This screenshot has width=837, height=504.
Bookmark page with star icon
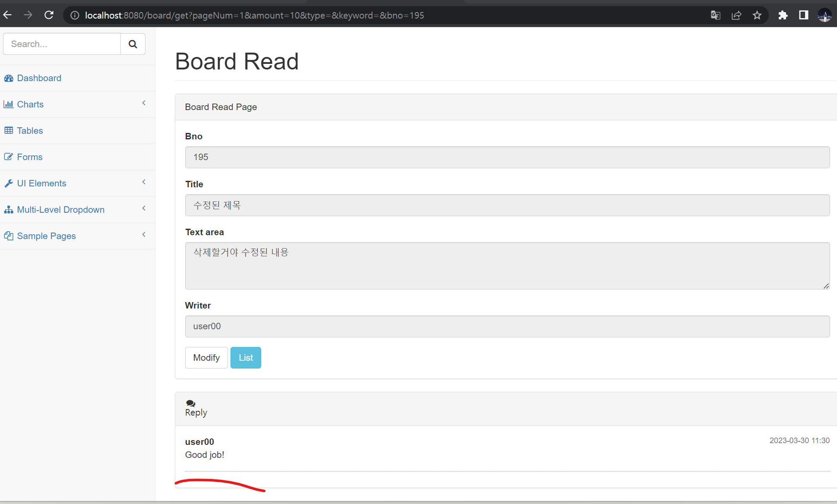point(757,16)
